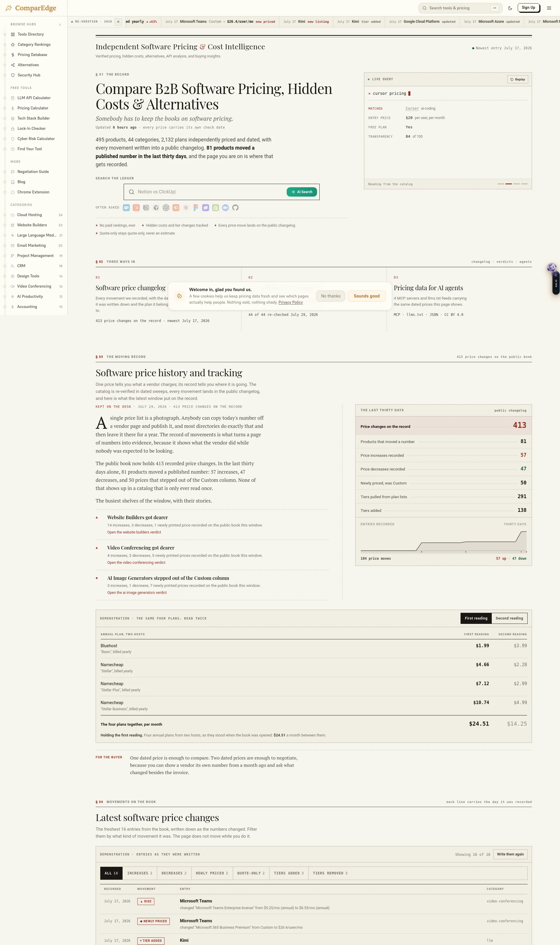Pause the re-verified ticker

pos(118,22)
